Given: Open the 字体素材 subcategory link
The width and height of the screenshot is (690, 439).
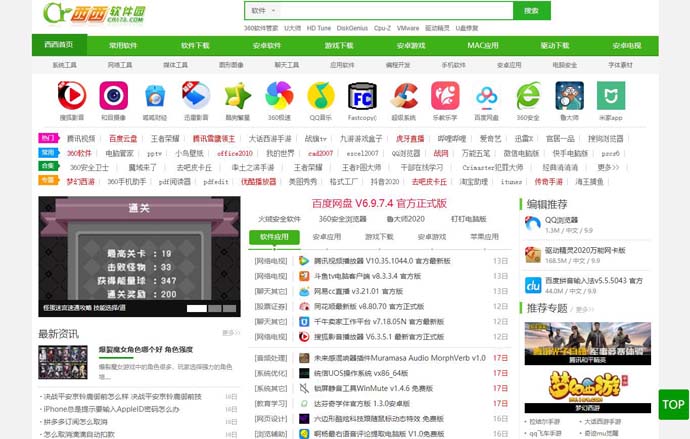Looking at the screenshot, I should (620, 65).
